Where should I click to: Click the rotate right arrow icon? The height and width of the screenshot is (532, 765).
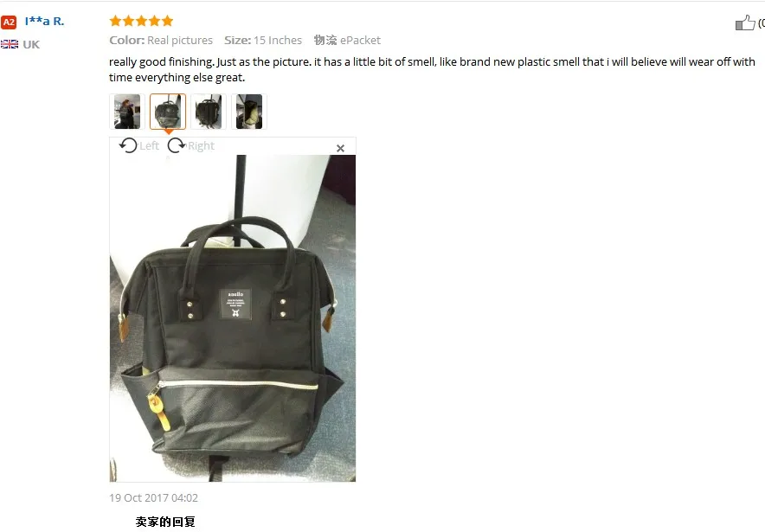coord(177,145)
